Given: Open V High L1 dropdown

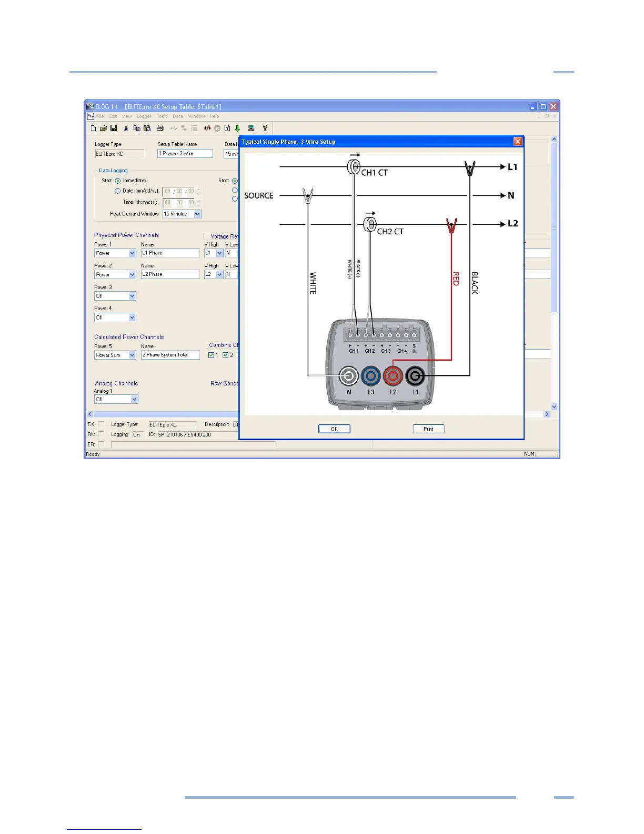Looking at the screenshot, I should pyautogui.click(x=219, y=253).
